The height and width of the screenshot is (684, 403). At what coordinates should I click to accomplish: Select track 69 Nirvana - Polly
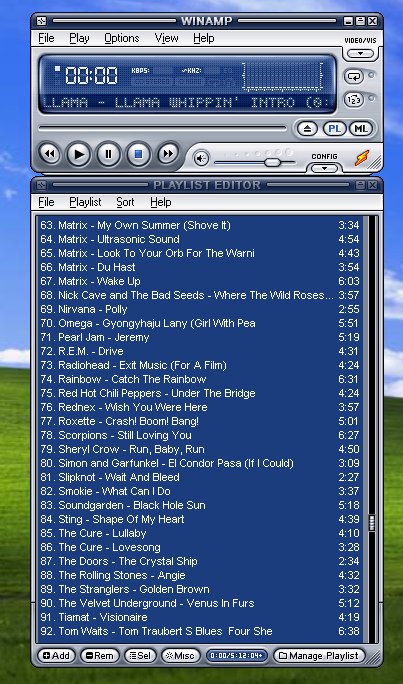pyautogui.click(x=200, y=309)
